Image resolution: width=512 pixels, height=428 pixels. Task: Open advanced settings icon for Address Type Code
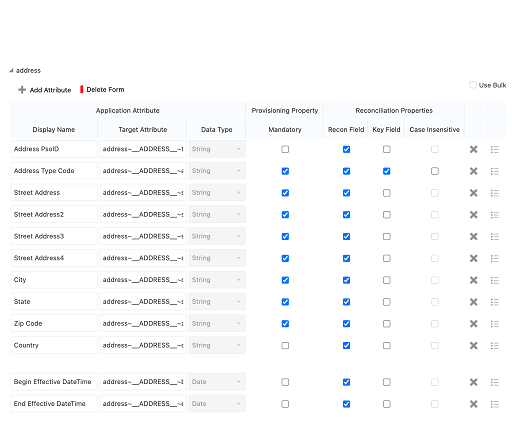(x=495, y=171)
